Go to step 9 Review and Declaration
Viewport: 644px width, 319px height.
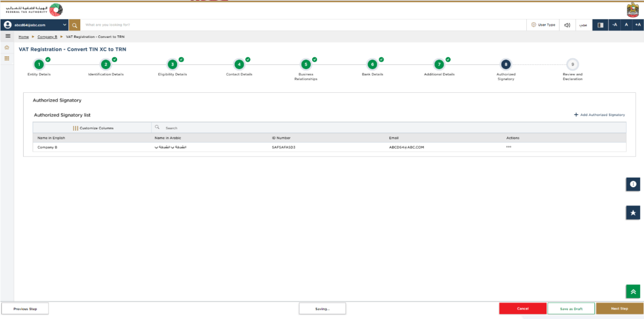(572, 65)
